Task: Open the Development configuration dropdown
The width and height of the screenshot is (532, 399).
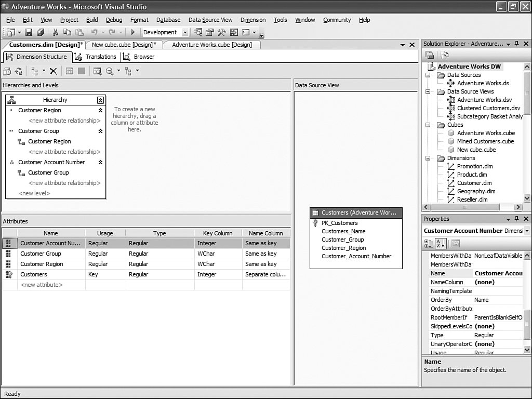Action: pos(185,33)
